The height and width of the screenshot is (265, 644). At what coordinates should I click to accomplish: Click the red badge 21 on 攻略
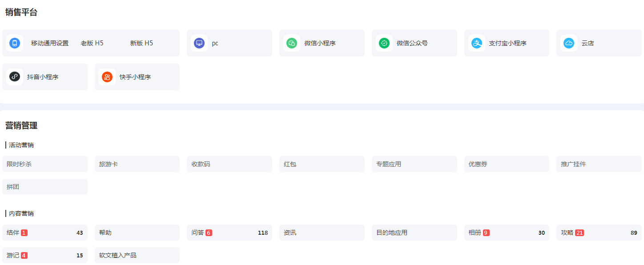[x=580, y=233]
